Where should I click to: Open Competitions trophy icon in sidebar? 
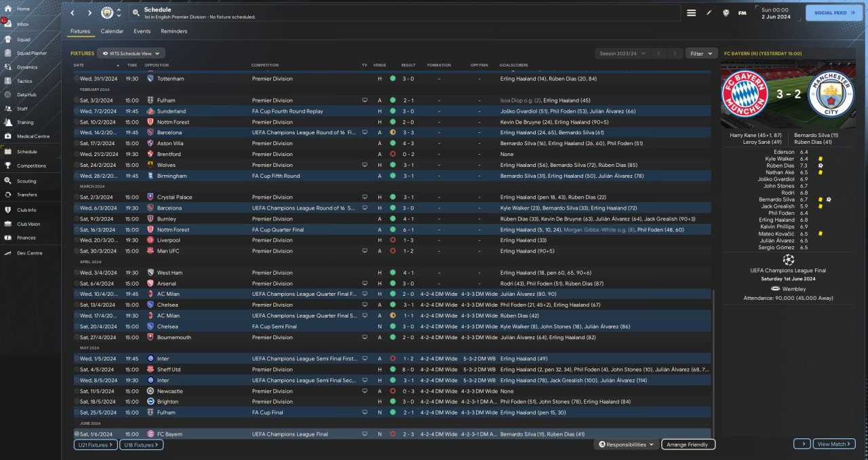click(x=7, y=166)
